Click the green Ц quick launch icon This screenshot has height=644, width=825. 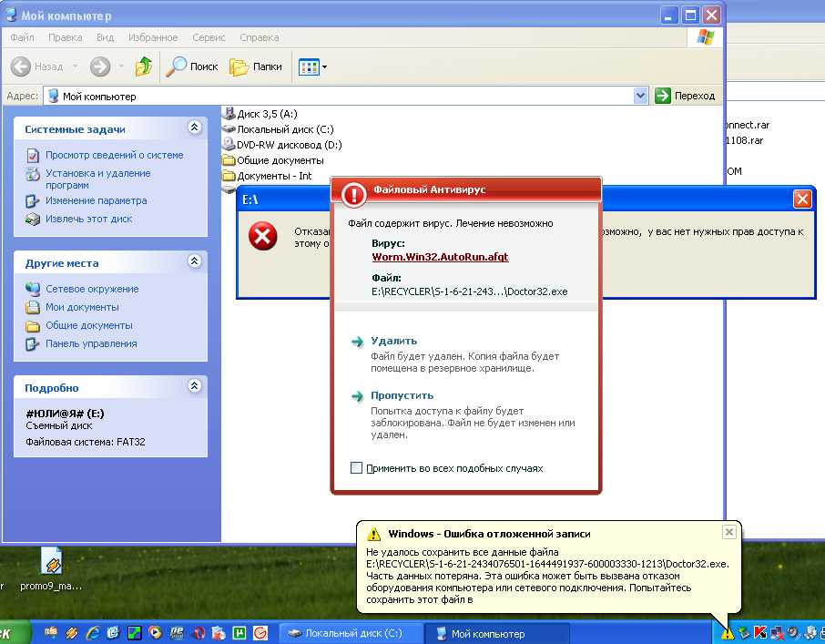coord(239,633)
